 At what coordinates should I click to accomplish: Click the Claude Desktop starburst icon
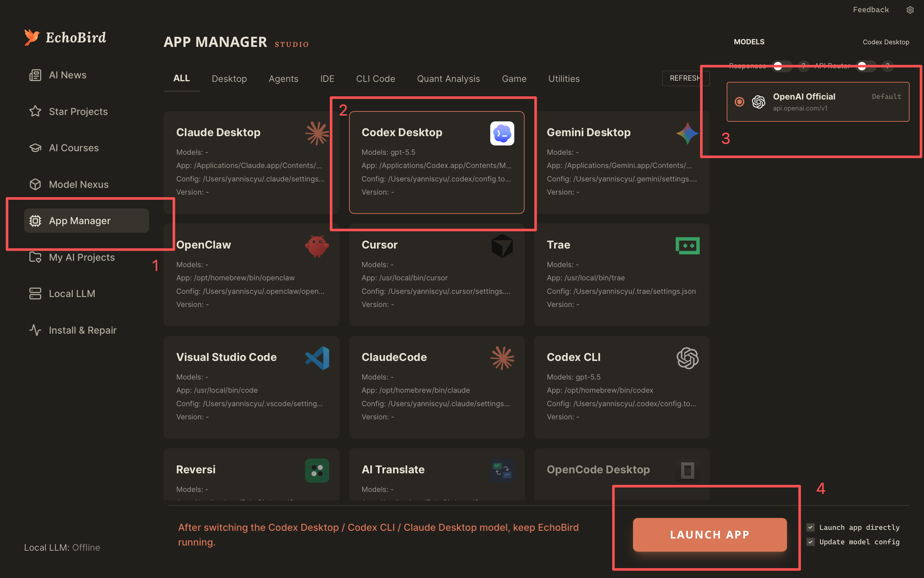coord(317,133)
